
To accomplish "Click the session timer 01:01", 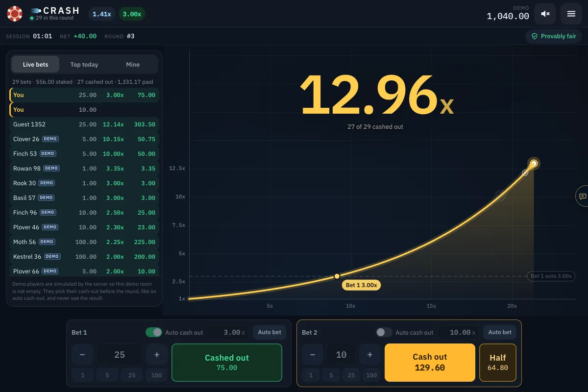I will pyautogui.click(x=43, y=36).
